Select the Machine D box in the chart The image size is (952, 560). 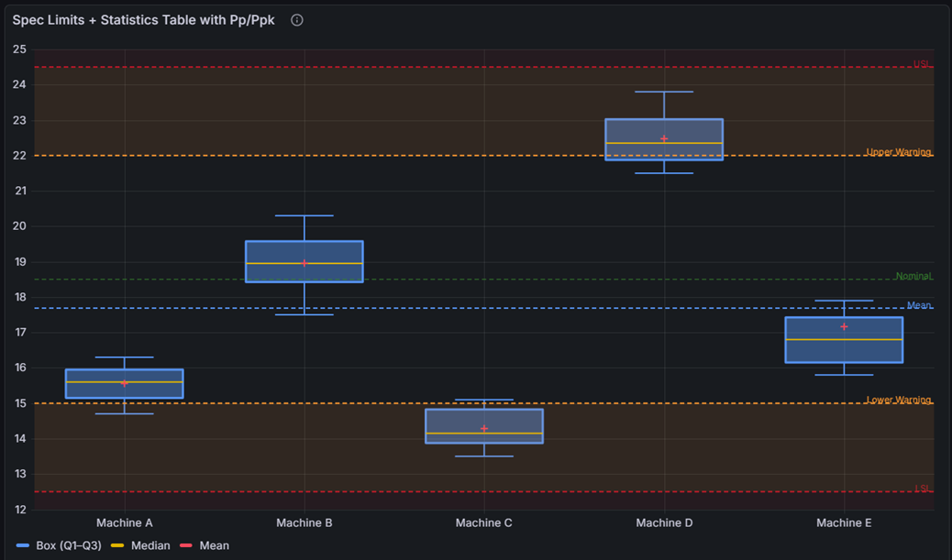[664, 128]
